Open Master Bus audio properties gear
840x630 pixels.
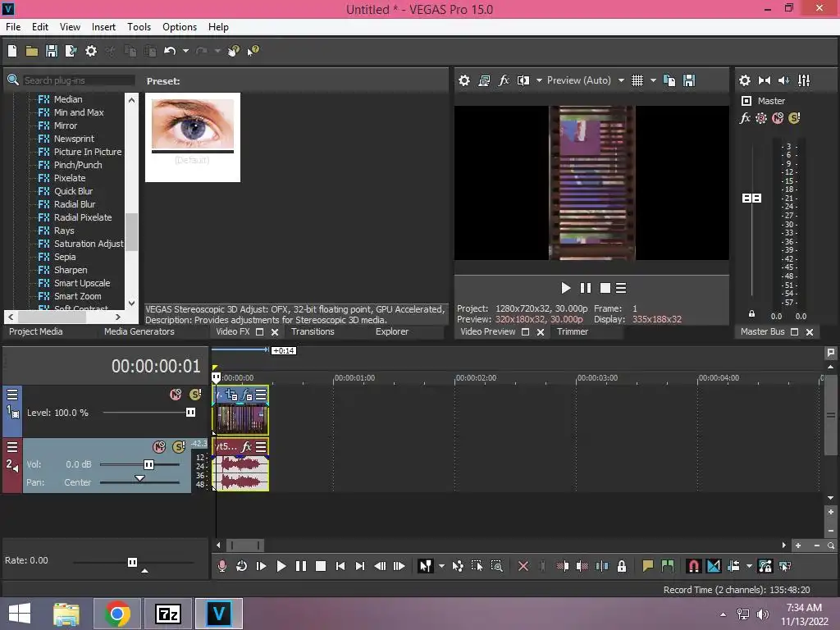point(745,80)
